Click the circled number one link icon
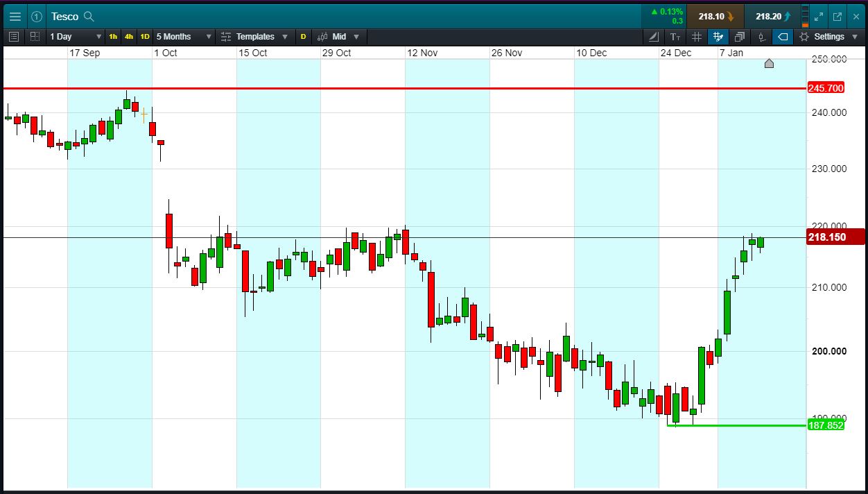The width and height of the screenshot is (868, 494). click(37, 16)
